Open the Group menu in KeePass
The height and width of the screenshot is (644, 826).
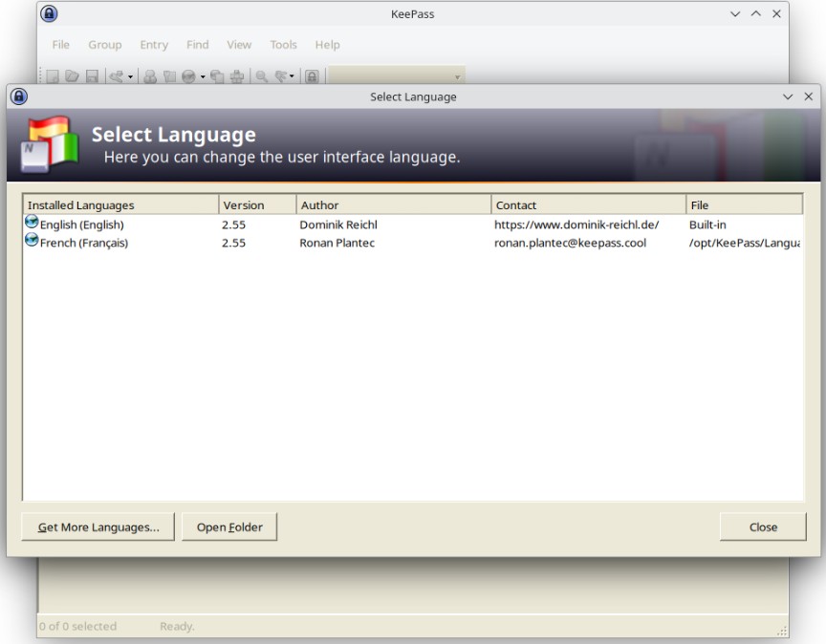[105, 45]
